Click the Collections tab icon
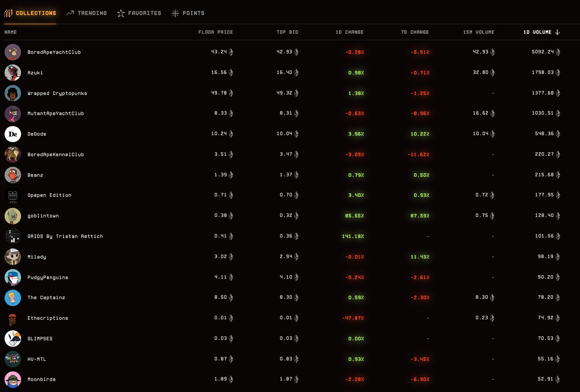The image size is (580, 392). (x=8, y=13)
